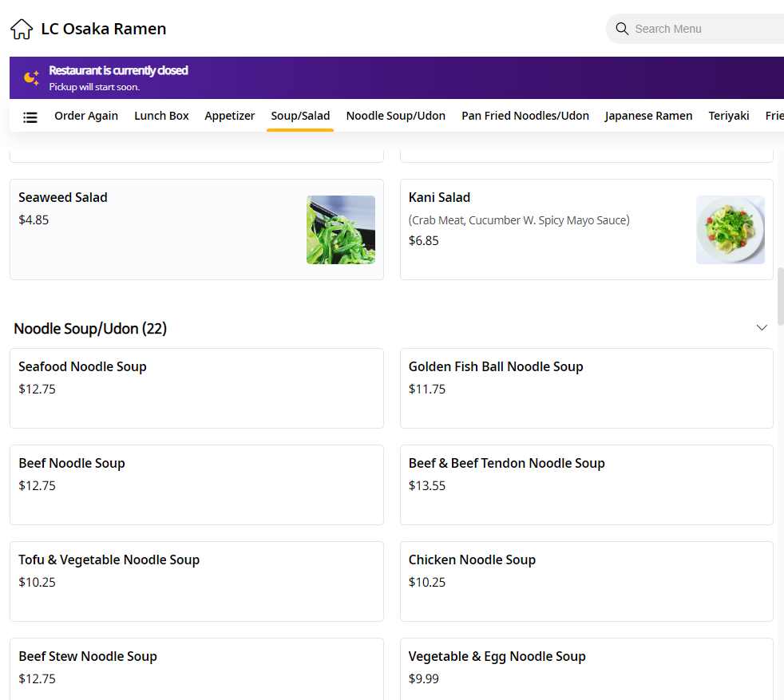Viewport: 784px width, 700px height.
Task: Click the moon icon in closed banner
Action: point(31,77)
